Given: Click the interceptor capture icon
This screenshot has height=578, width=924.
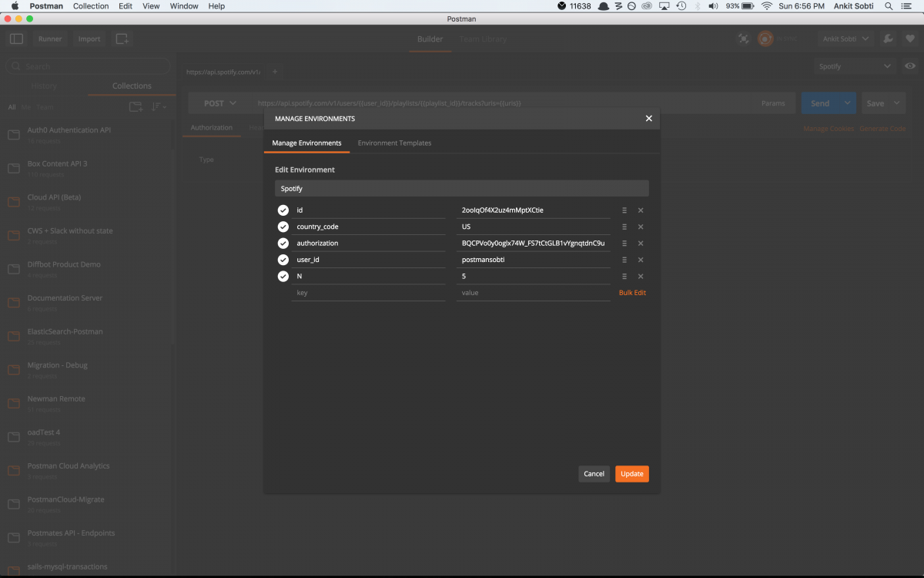Looking at the screenshot, I should (743, 39).
